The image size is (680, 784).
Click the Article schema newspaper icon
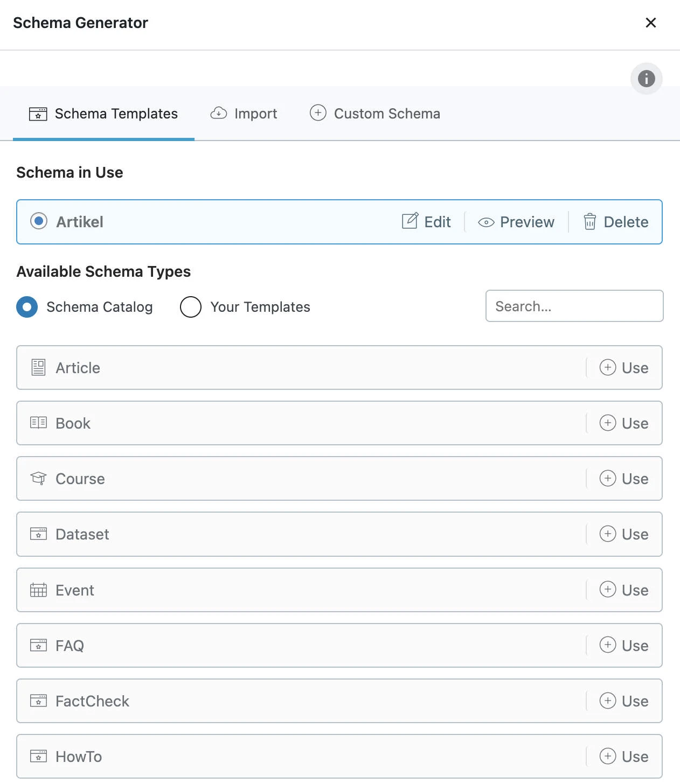pyautogui.click(x=38, y=368)
